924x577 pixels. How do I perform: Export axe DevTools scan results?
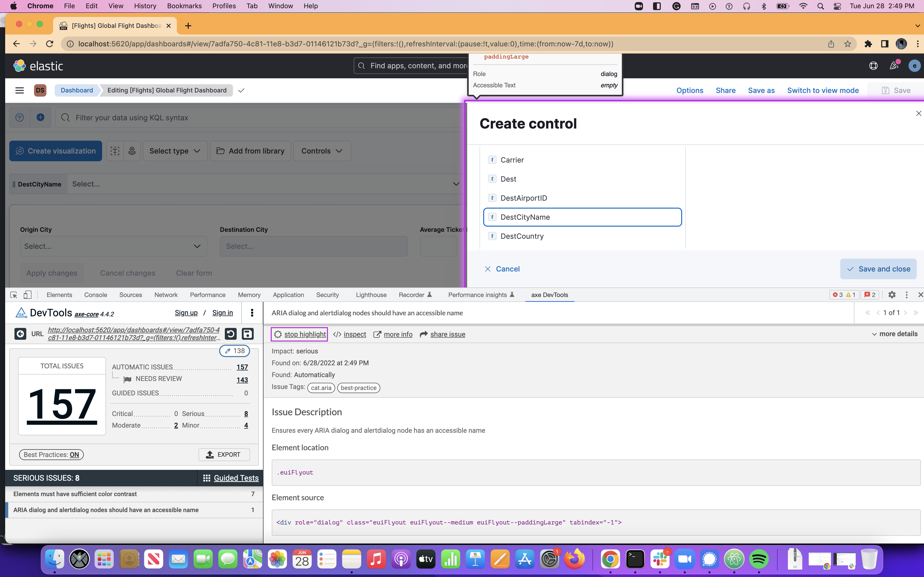pyautogui.click(x=225, y=454)
